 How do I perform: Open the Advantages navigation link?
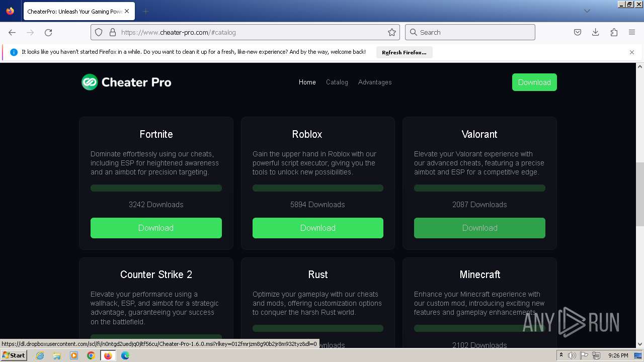[x=375, y=82]
